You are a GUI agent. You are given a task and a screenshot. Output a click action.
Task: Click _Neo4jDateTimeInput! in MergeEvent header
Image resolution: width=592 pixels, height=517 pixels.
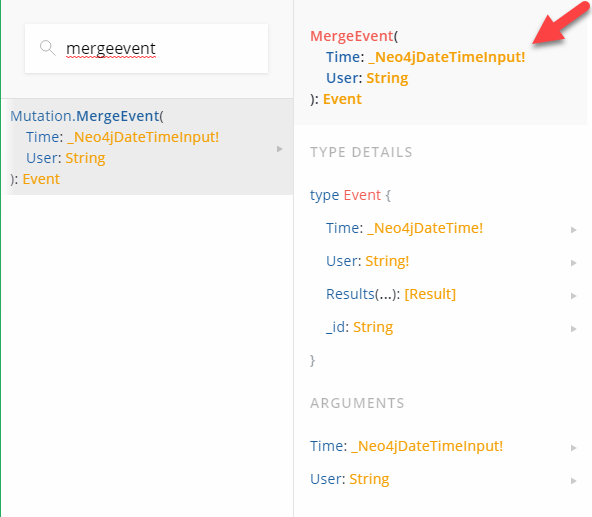click(x=447, y=57)
